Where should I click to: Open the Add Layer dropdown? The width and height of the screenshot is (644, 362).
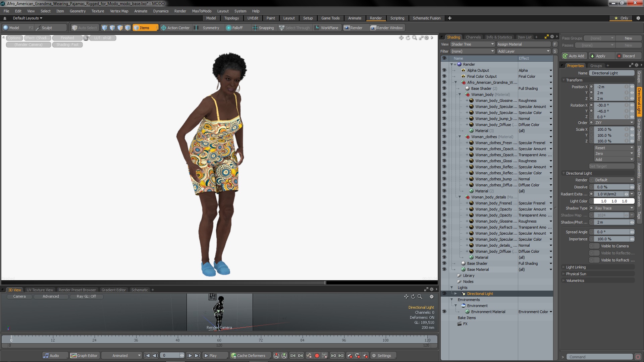click(x=523, y=51)
